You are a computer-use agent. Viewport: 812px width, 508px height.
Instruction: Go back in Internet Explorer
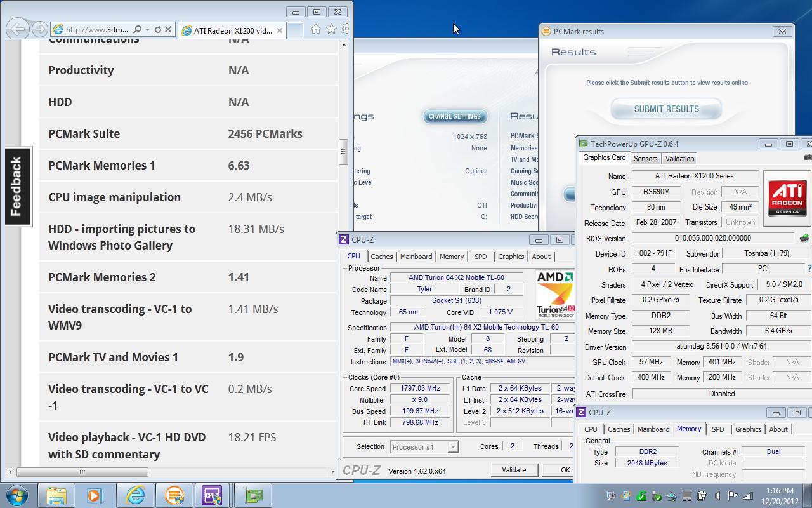click(x=18, y=29)
